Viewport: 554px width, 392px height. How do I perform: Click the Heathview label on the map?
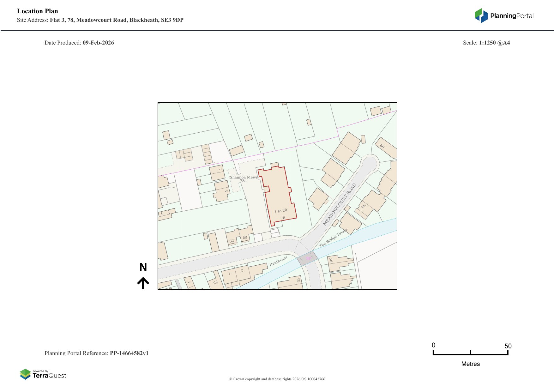(278, 261)
